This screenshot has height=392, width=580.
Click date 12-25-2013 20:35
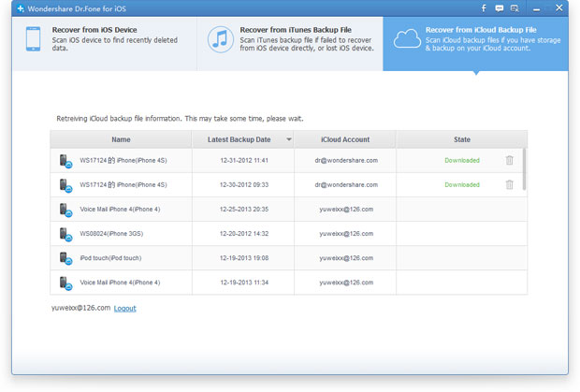tap(244, 209)
